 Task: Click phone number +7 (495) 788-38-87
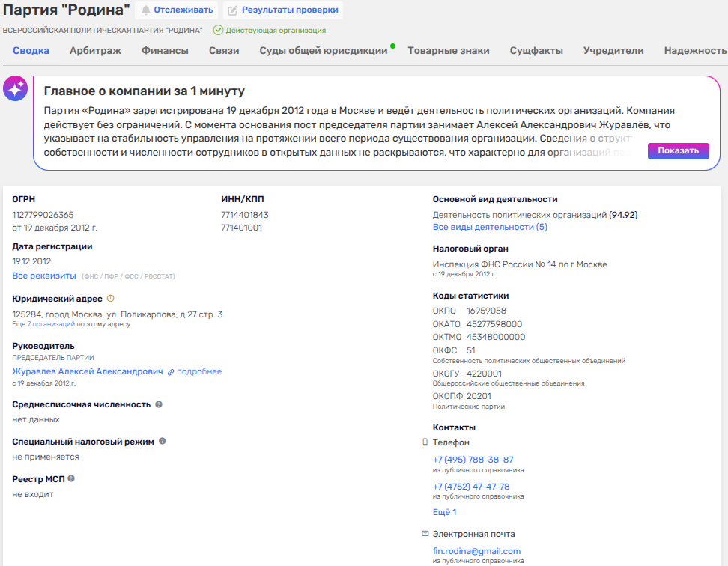473,460
